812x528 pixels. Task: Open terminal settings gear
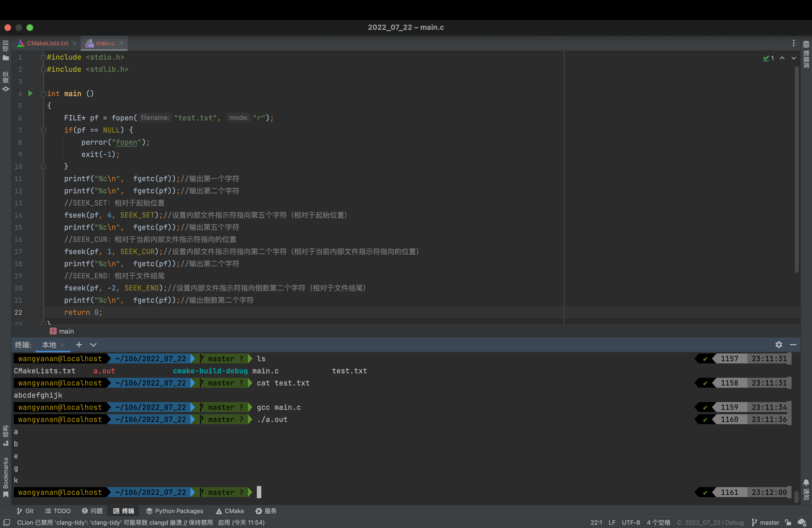(778, 344)
